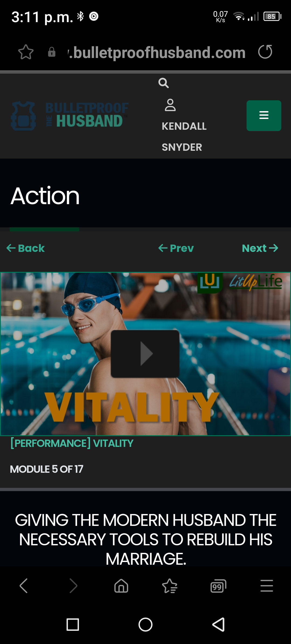Play the Vitality video

coord(145,354)
